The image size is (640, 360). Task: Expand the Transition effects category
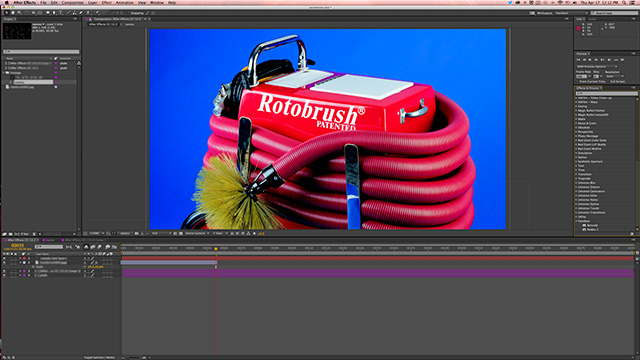pyautogui.click(x=576, y=174)
